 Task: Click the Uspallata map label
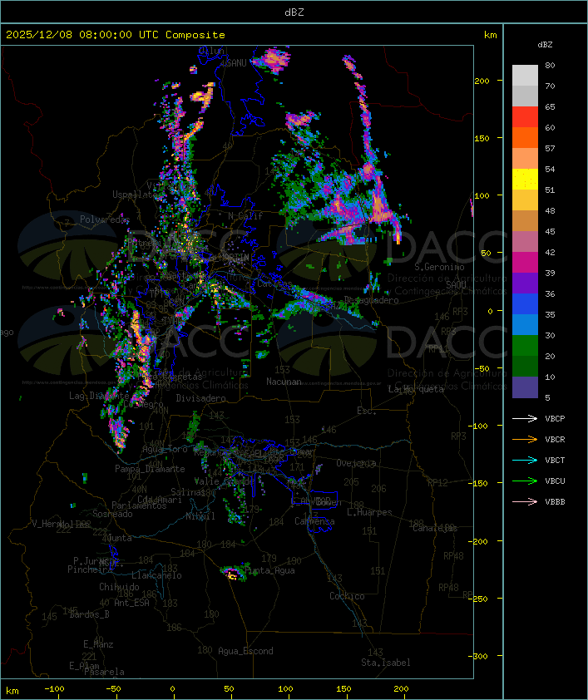click(x=134, y=195)
